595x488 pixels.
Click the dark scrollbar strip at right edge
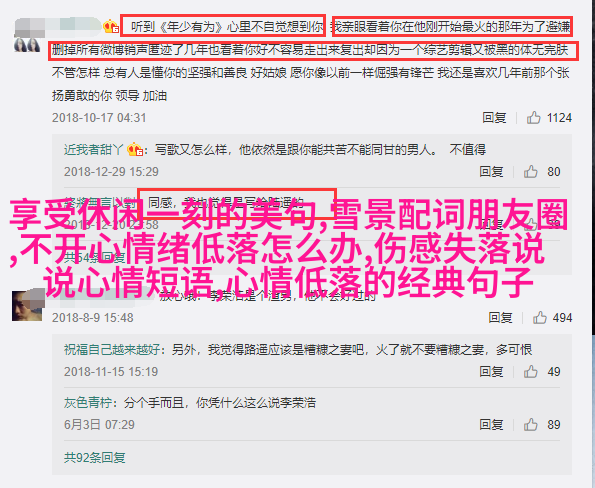coord(593,167)
